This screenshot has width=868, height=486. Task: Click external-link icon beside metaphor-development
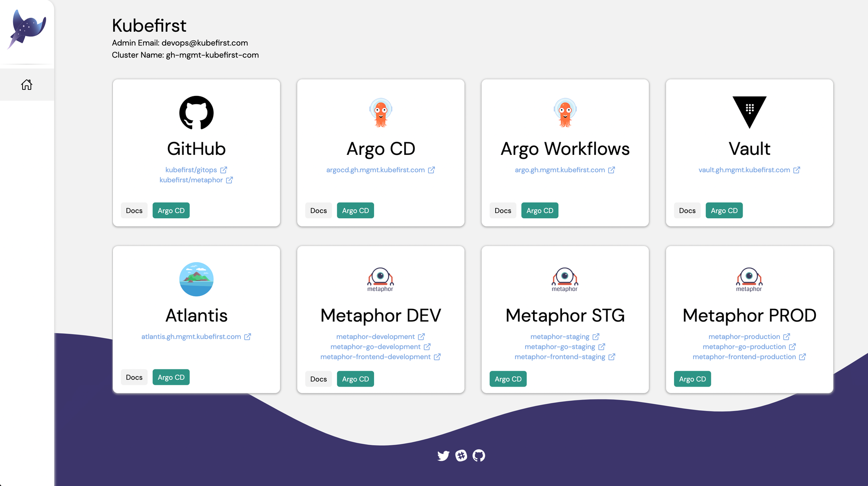(x=421, y=336)
